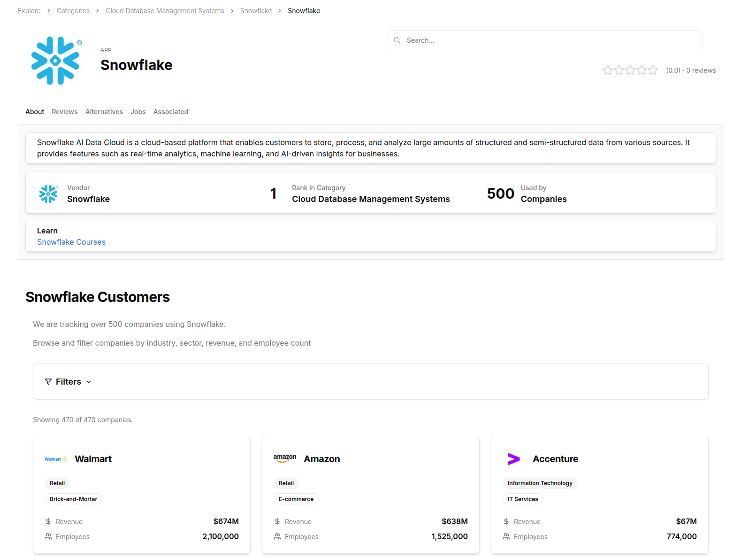Click the IT Services tag

[523, 499]
